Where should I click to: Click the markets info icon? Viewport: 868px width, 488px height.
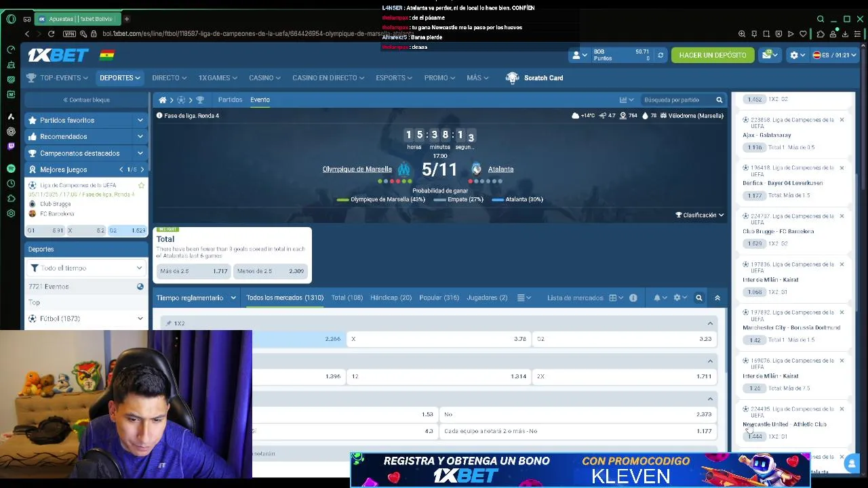coord(633,298)
